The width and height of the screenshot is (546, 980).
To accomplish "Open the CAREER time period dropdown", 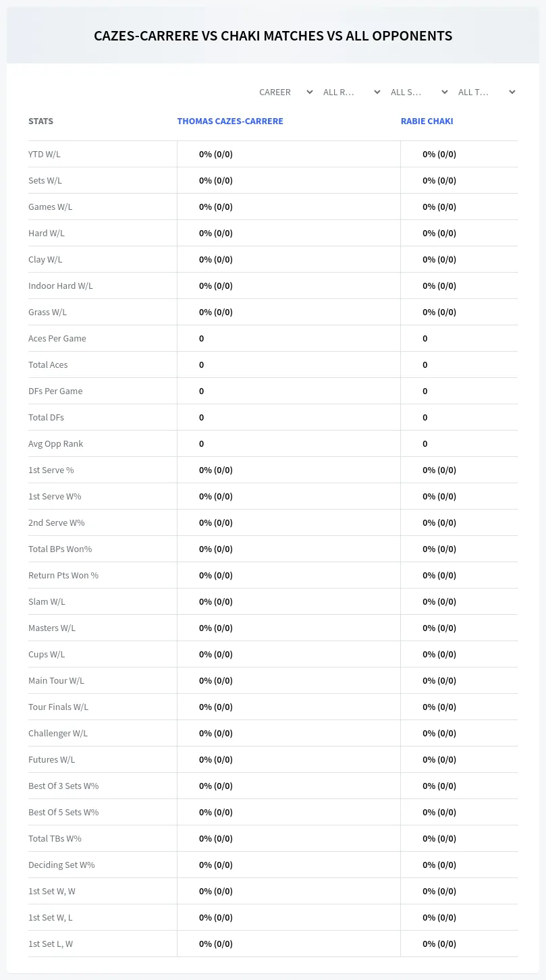I will pos(285,92).
